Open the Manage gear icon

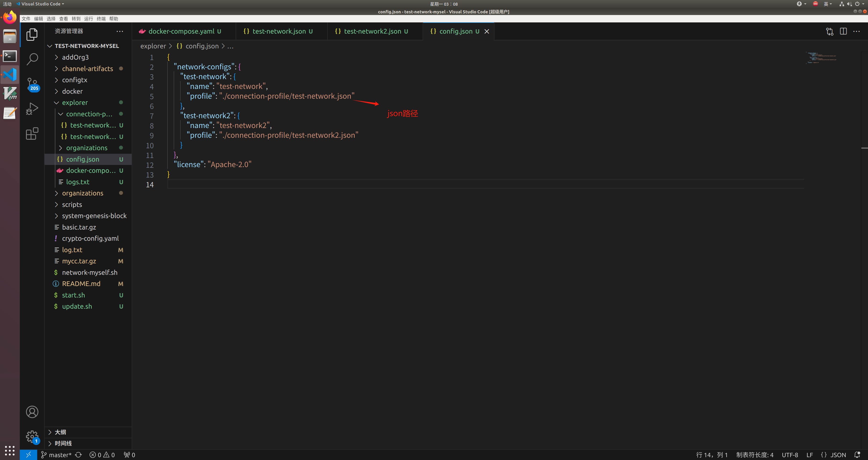pos(32,437)
